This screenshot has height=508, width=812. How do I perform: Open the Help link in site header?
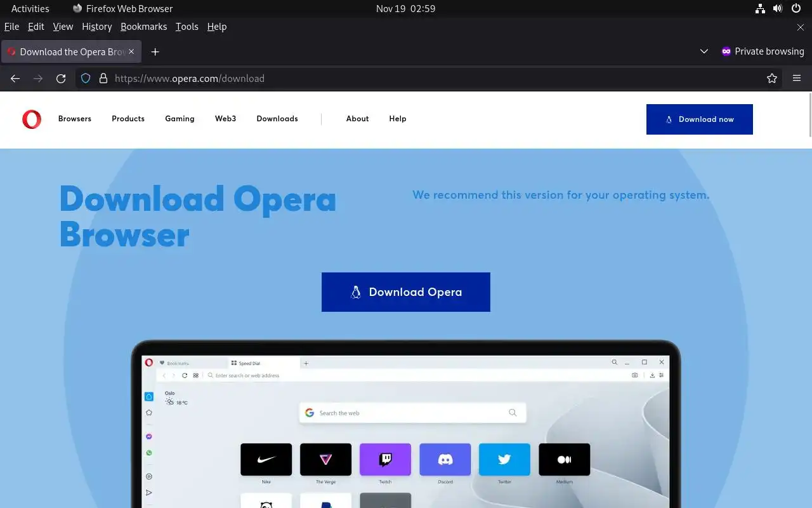398,119
